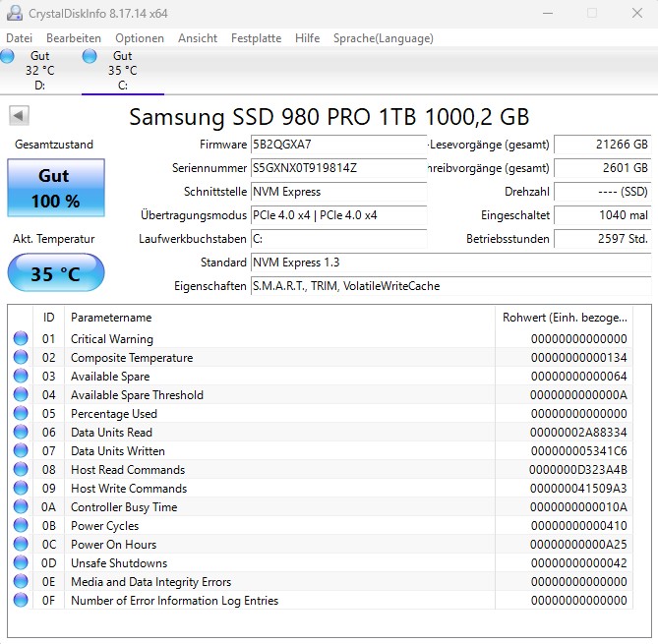The image size is (658, 644).
Task: Click the status orb for Host Write Commands
Action: [x=21, y=488]
